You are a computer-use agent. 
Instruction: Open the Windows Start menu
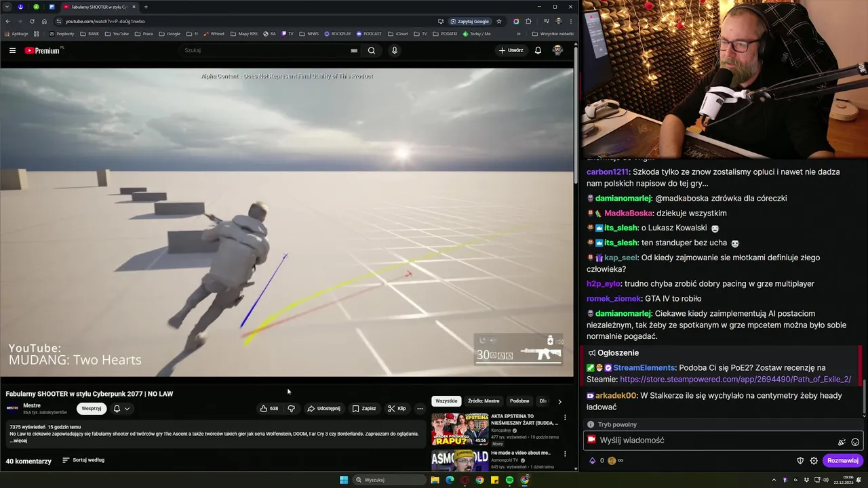[x=344, y=480]
